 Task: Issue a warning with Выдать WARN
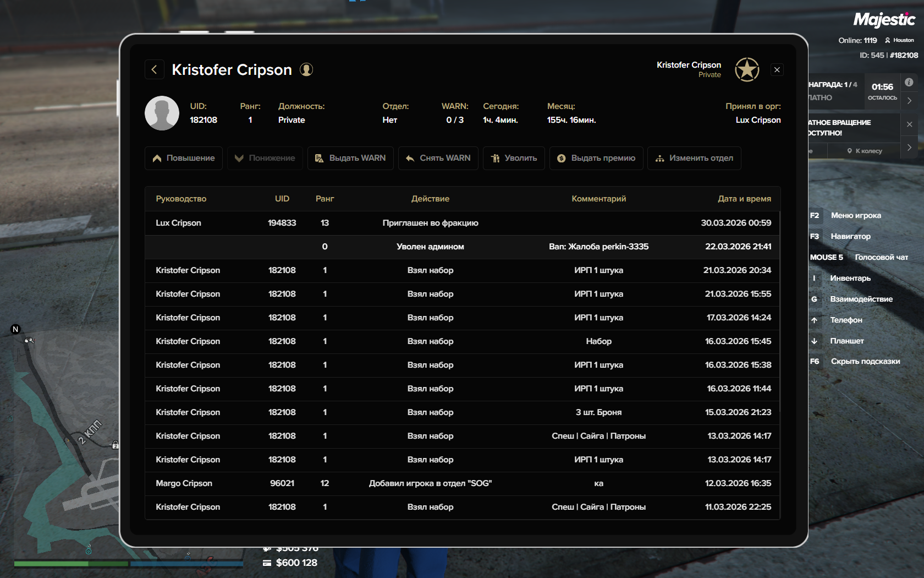pos(350,159)
